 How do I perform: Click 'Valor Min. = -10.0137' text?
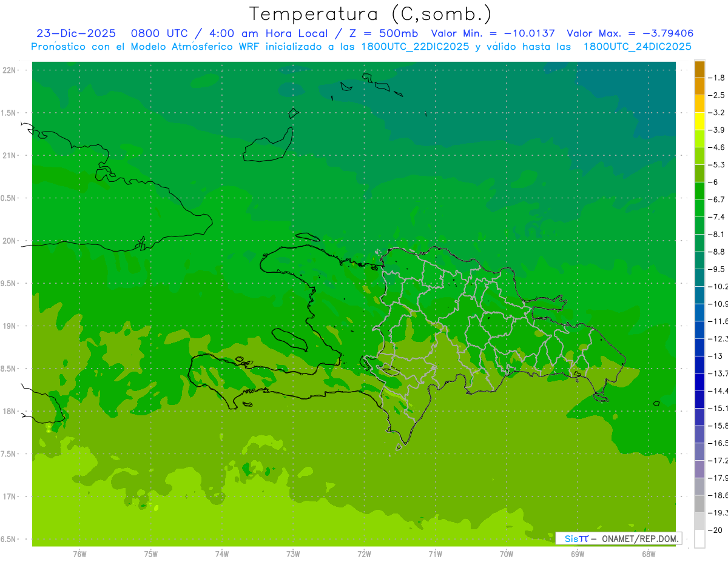(493, 33)
